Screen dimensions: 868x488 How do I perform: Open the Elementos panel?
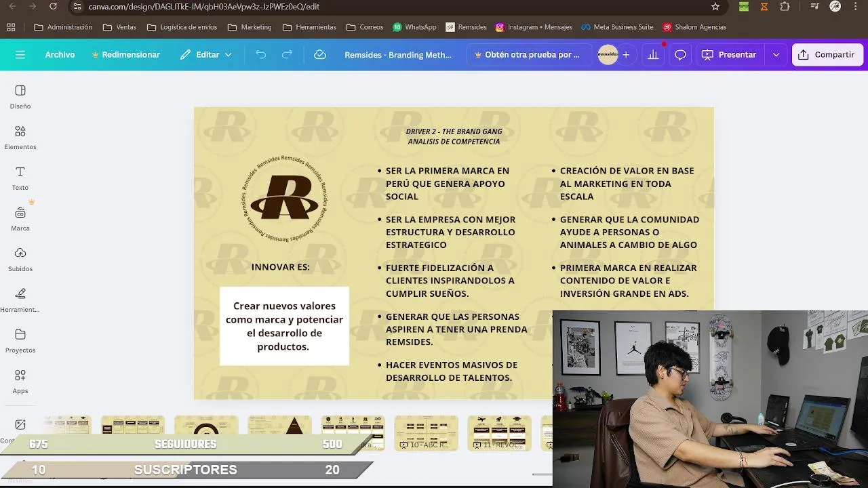pos(20,138)
